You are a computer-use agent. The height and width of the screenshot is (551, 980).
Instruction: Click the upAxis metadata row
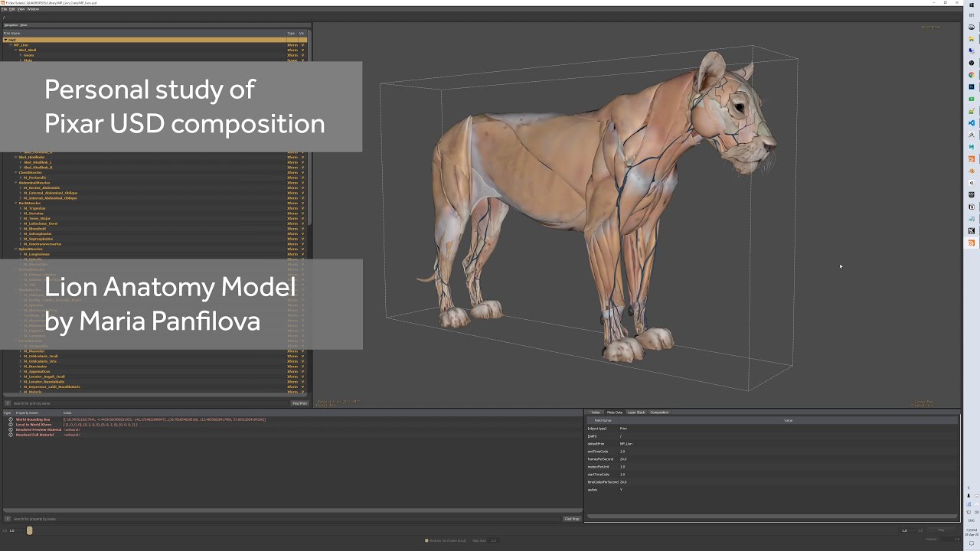click(773, 490)
